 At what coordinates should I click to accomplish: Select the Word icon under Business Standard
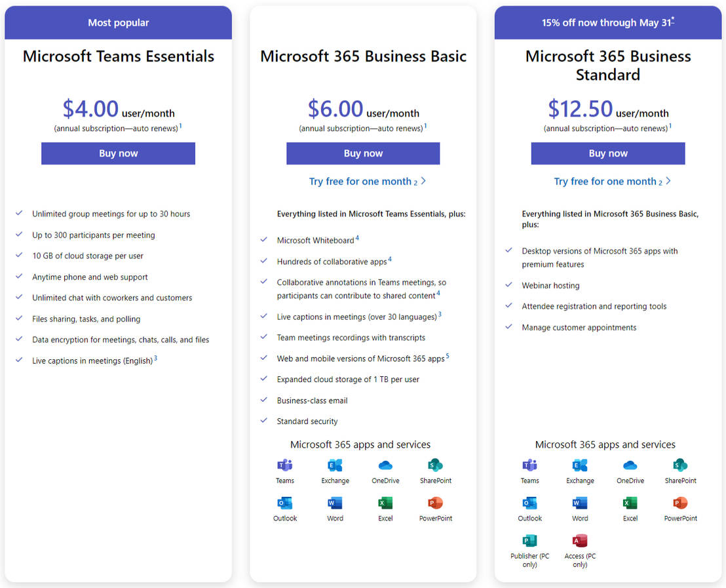(x=579, y=503)
